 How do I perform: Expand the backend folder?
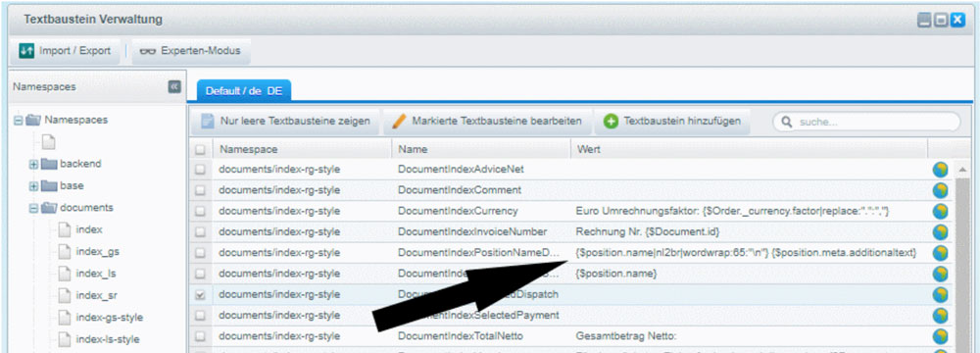(33, 164)
